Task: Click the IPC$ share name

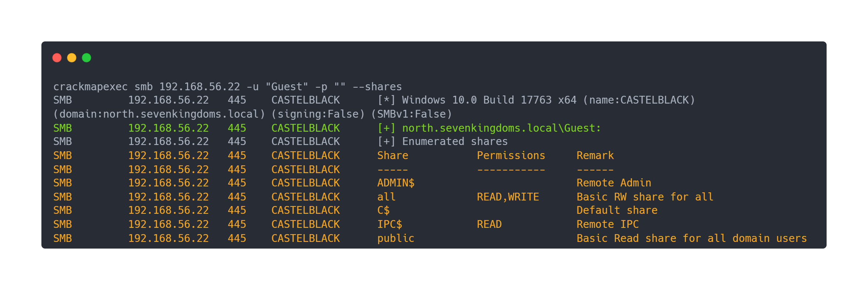Action: [x=390, y=224]
